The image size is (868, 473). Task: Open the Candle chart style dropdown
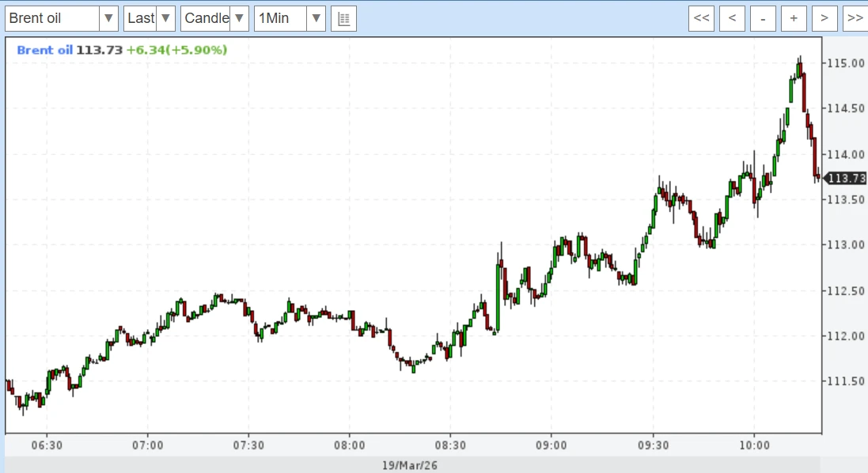click(214, 18)
